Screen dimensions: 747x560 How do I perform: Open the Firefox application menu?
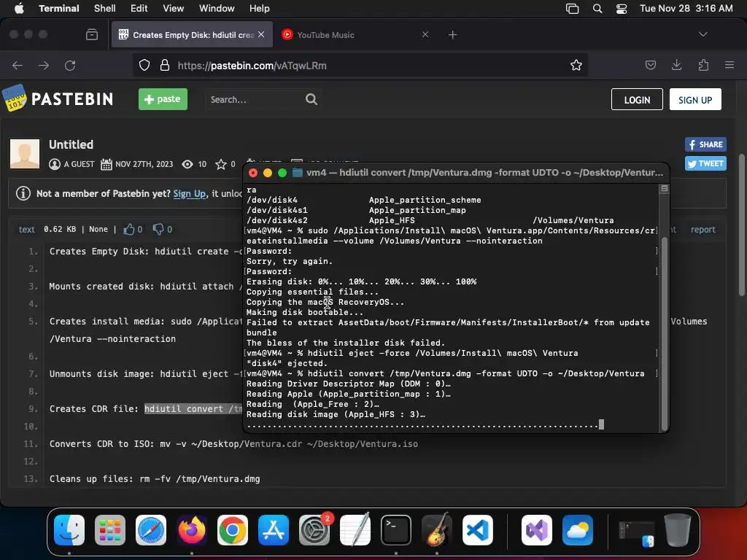[x=729, y=65]
